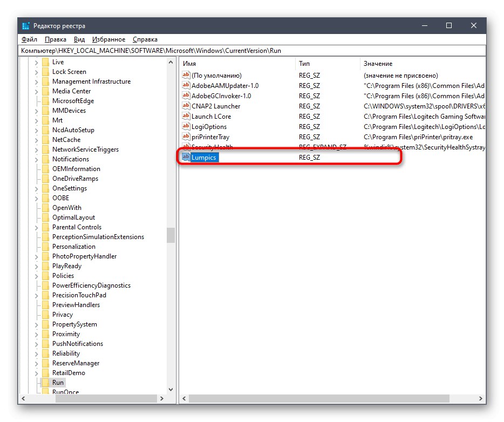Open the Избранное menu
Viewport: 504px width, 422px height.
point(108,39)
